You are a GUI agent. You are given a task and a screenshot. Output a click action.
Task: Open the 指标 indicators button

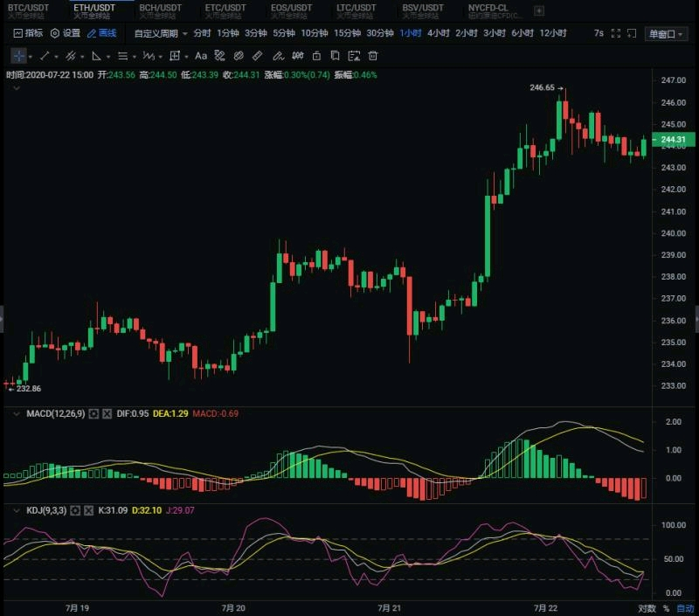click(x=27, y=33)
